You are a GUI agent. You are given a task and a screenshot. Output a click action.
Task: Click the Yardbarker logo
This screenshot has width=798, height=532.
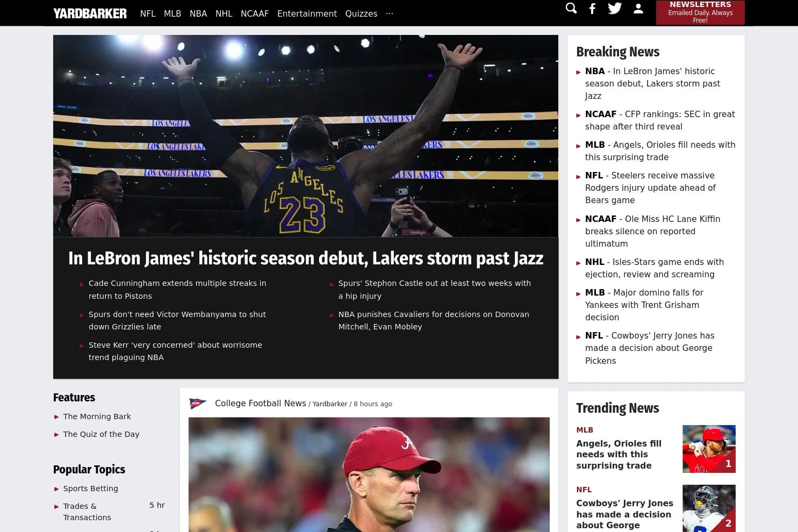90,13
